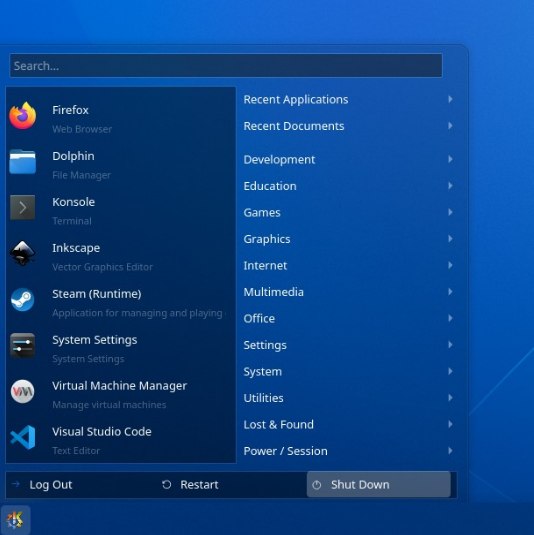Image resolution: width=534 pixels, height=535 pixels.
Task: Click the Inkscape mountain icon
Action: [x=23, y=253]
